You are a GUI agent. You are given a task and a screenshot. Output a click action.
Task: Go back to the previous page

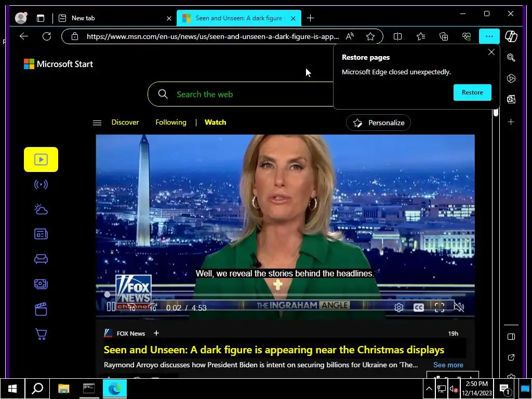point(24,36)
